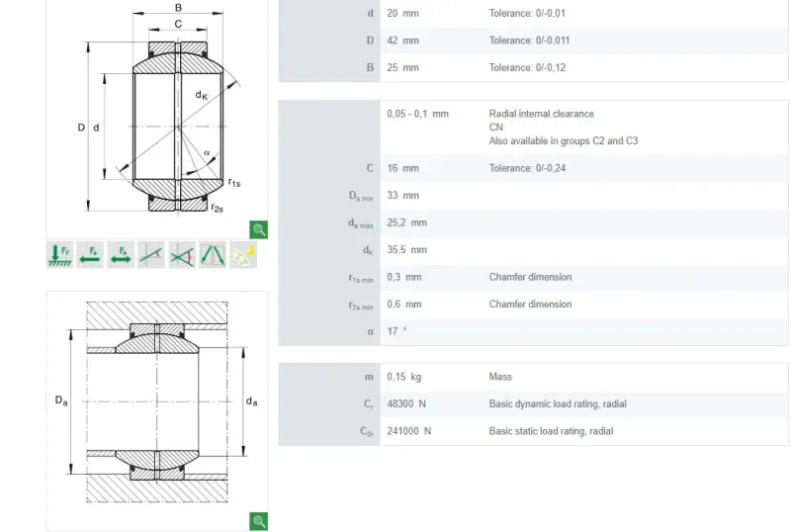Click the Radial internal clearance text
791x532 pixels.
click(x=541, y=114)
